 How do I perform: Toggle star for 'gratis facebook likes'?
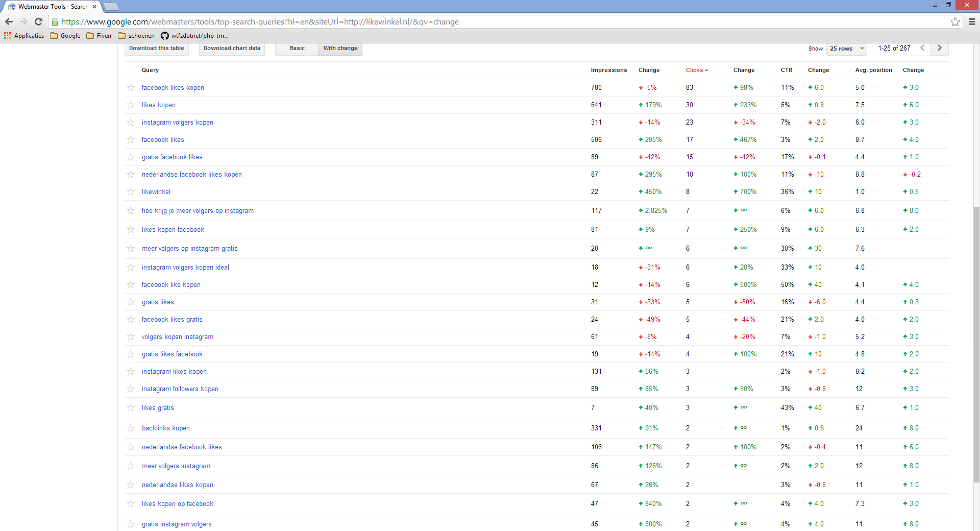(131, 157)
